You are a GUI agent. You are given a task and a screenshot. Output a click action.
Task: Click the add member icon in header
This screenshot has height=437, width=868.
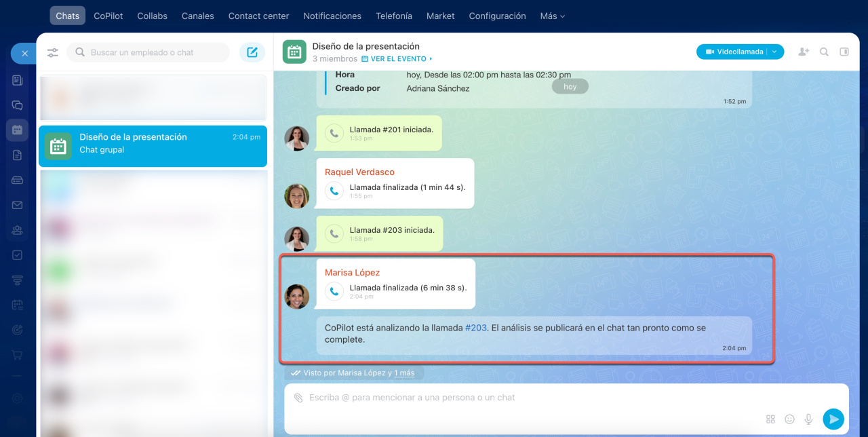coord(804,52)
